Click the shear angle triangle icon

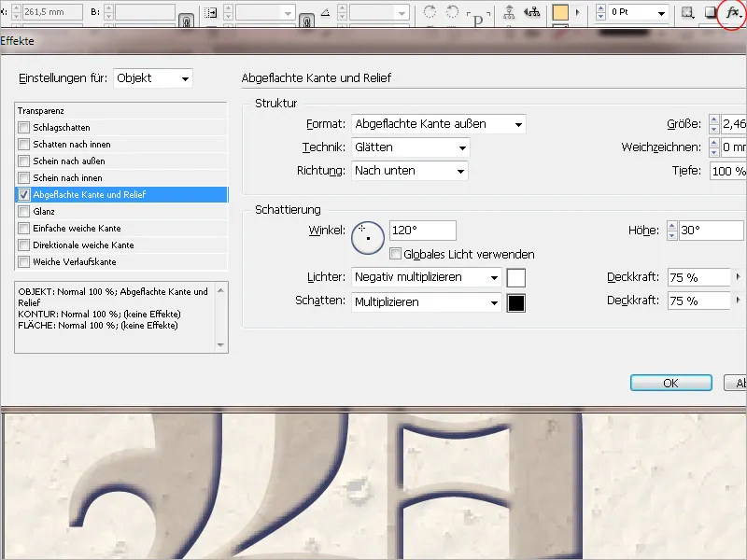click(x=325, y=13)
